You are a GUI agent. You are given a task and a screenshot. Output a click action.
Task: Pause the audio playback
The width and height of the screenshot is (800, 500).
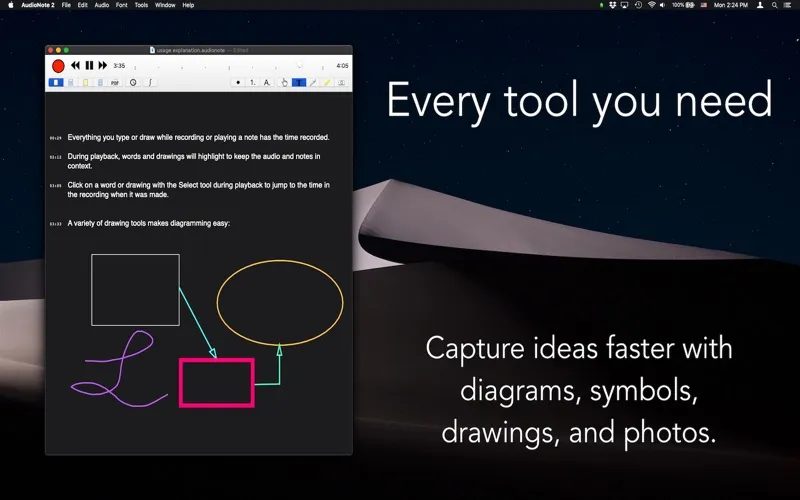tap(89, 65)
